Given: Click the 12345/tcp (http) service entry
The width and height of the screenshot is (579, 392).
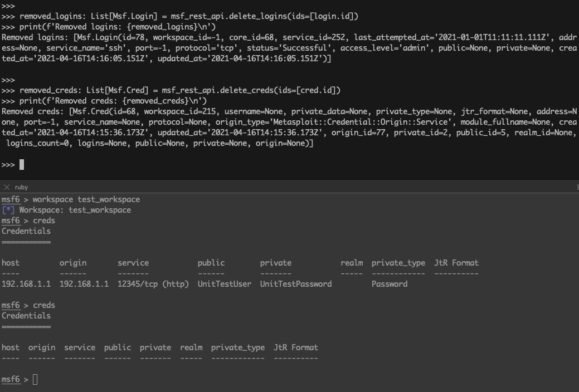Looking at the screenshot, I should coord(153,284).
